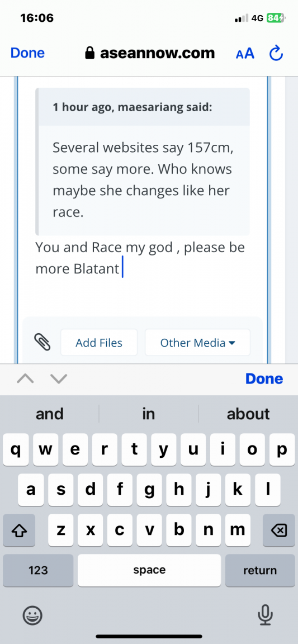
Task: Switch to the 123 numeric keyboard
Action: (x=38, y=570)
